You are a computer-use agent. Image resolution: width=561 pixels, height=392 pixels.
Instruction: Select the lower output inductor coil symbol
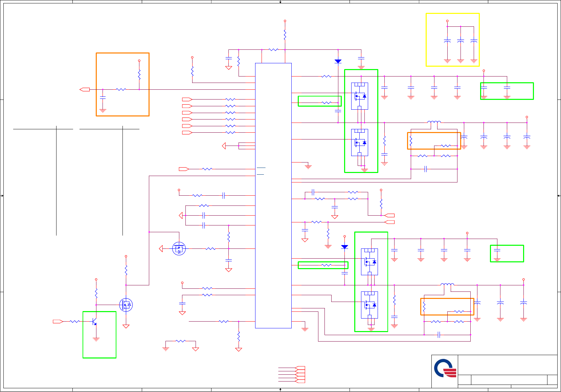click(447, 284)
